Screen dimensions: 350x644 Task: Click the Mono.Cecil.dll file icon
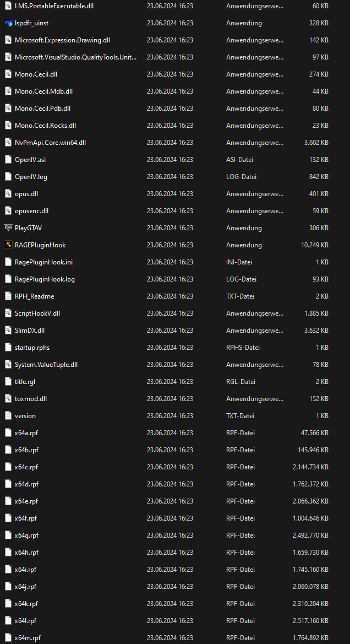click(x=8, y=74)
